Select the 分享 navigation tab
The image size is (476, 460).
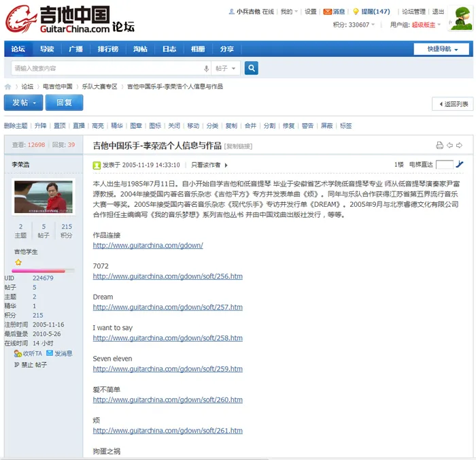226,49
